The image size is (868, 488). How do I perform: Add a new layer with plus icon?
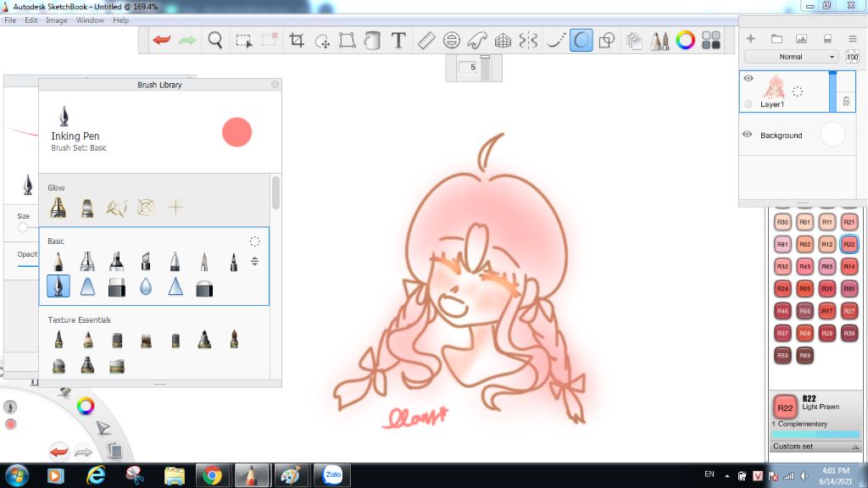pyautogui.click(x=751, y=38)
